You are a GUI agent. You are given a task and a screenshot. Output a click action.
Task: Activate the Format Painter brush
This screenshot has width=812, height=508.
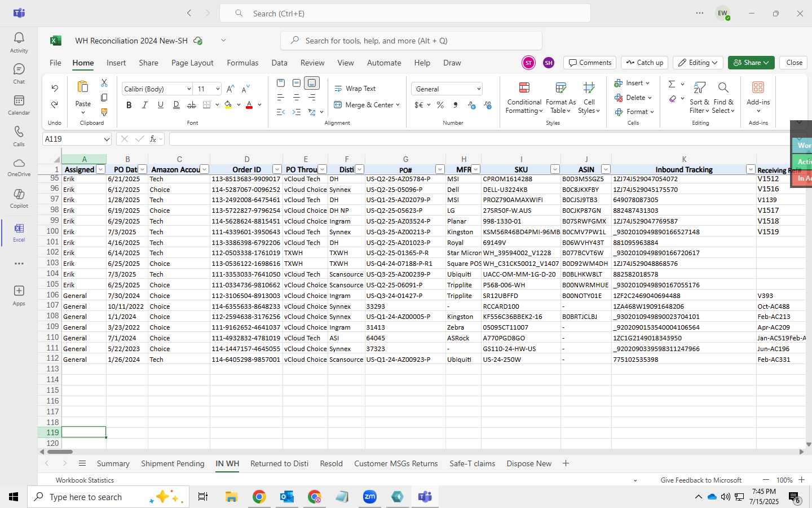tap(104, 112)
